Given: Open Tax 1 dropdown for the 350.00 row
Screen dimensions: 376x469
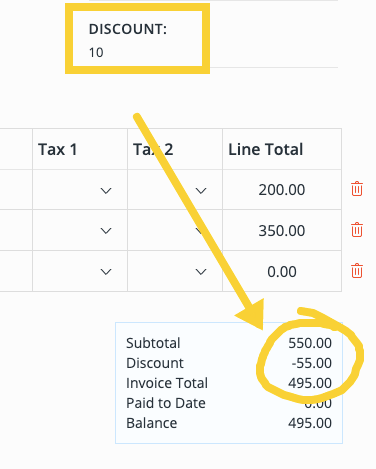Looking at the screenshot, I should pyautogui.click(x=80, y=230).
